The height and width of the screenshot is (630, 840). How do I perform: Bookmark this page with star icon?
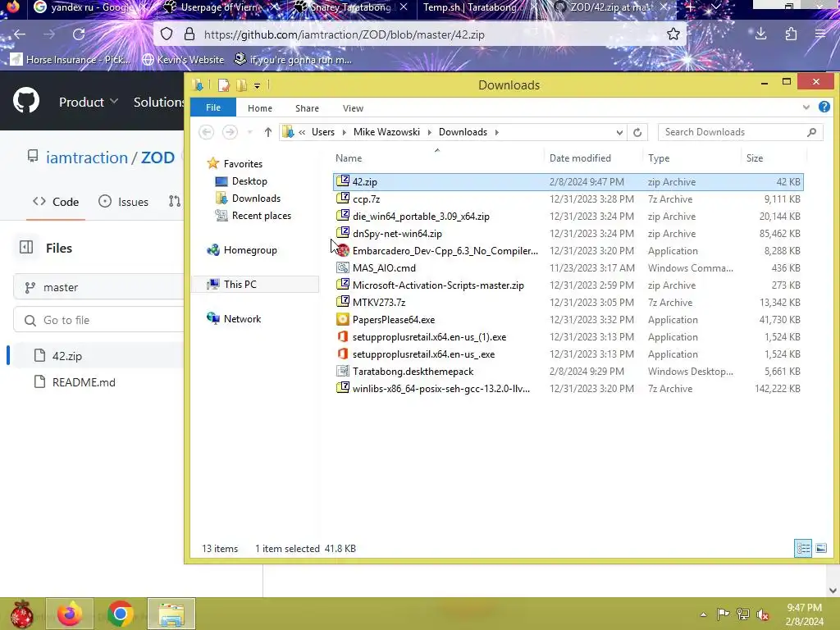pos(673,34)
